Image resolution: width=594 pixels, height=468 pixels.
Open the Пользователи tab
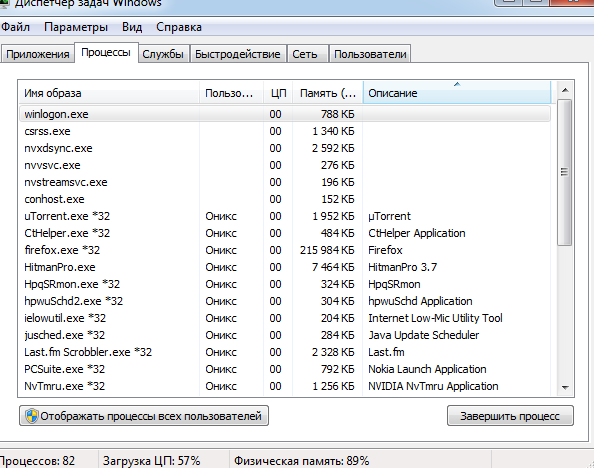click(x=370, y=54)
